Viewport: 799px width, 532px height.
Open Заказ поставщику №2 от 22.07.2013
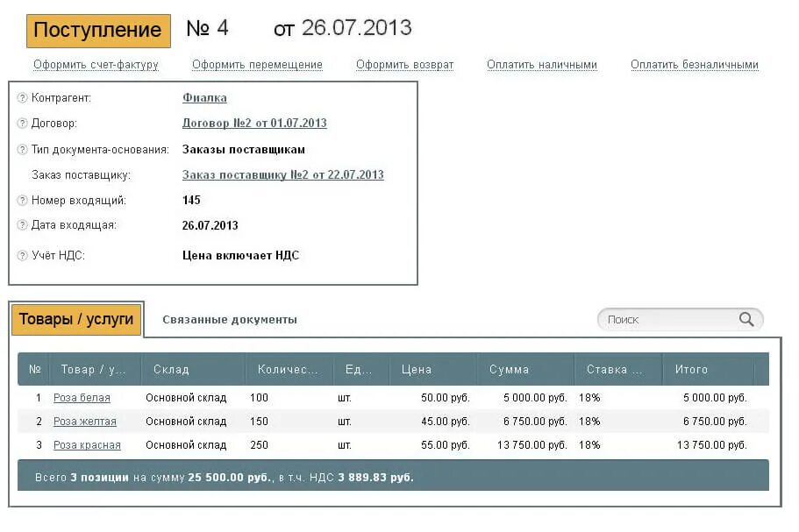point(282,175)
